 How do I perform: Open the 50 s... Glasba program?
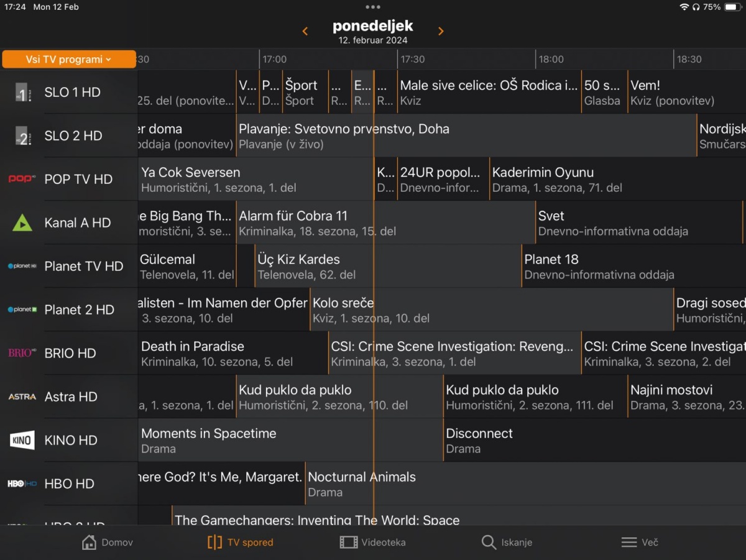pos(604,92)
